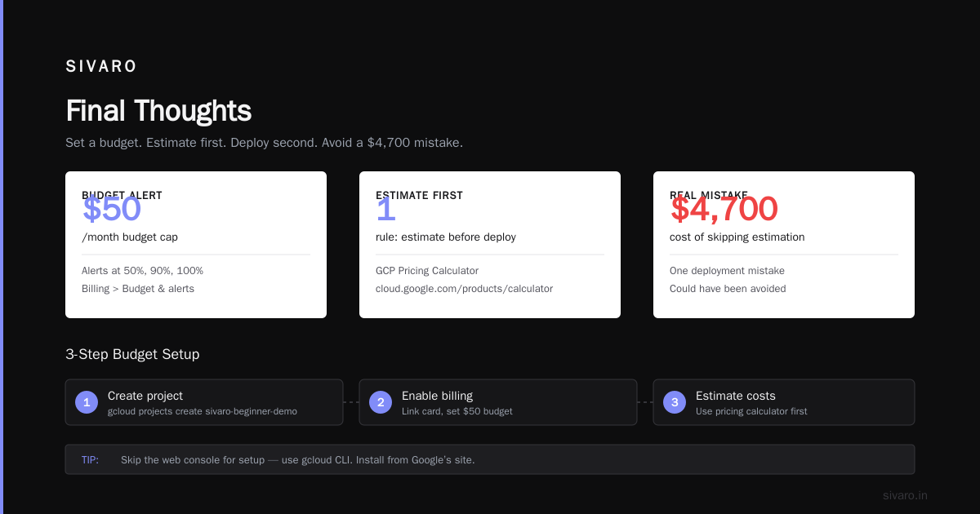Select the Enable billing step

[x=498, y=402]
